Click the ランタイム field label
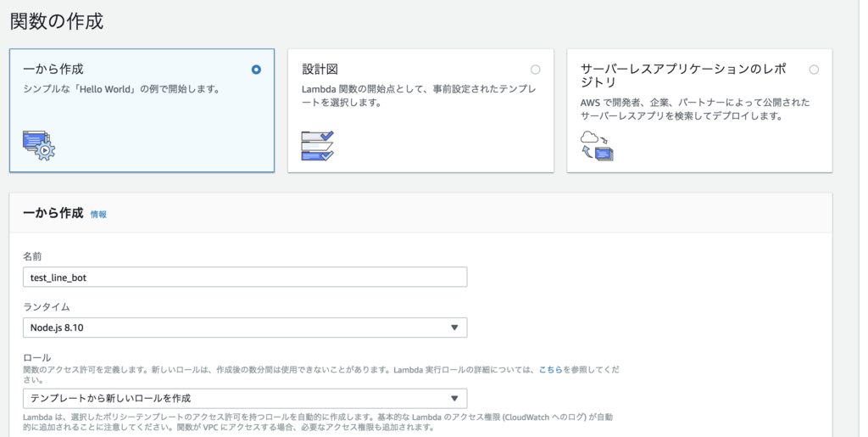868x437 pixels. (x=46, y=307)
